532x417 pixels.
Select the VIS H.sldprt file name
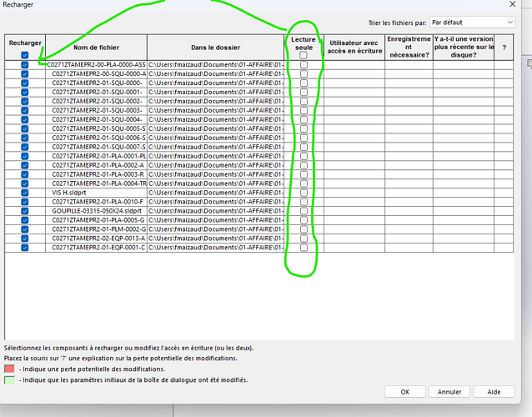coord(69,193)
